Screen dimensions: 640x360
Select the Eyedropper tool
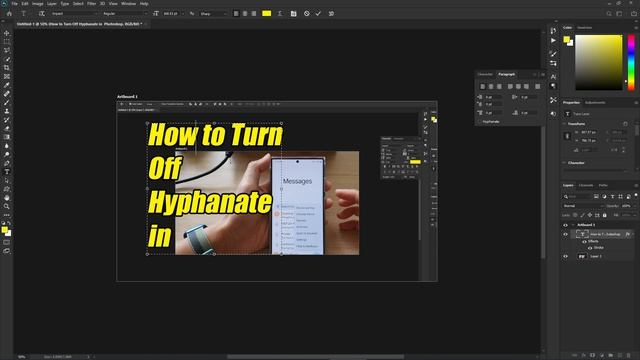click(x=7, y=85)
